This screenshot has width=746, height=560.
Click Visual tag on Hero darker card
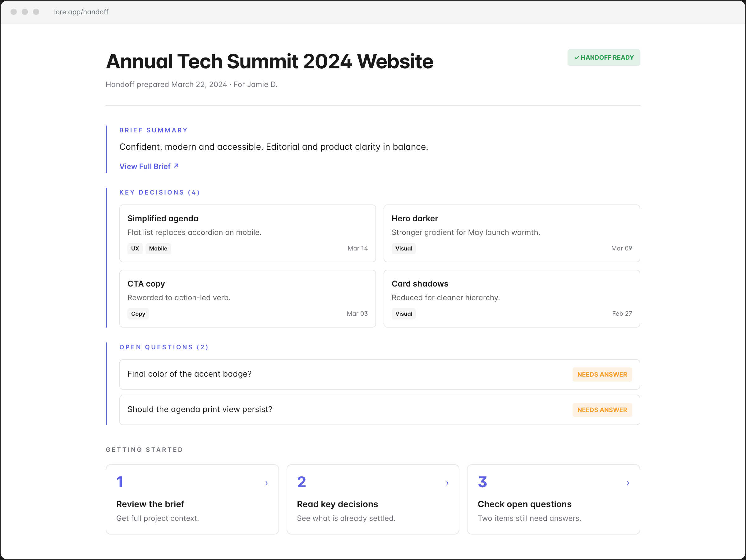pyautogui.click(x=403, y=249)
